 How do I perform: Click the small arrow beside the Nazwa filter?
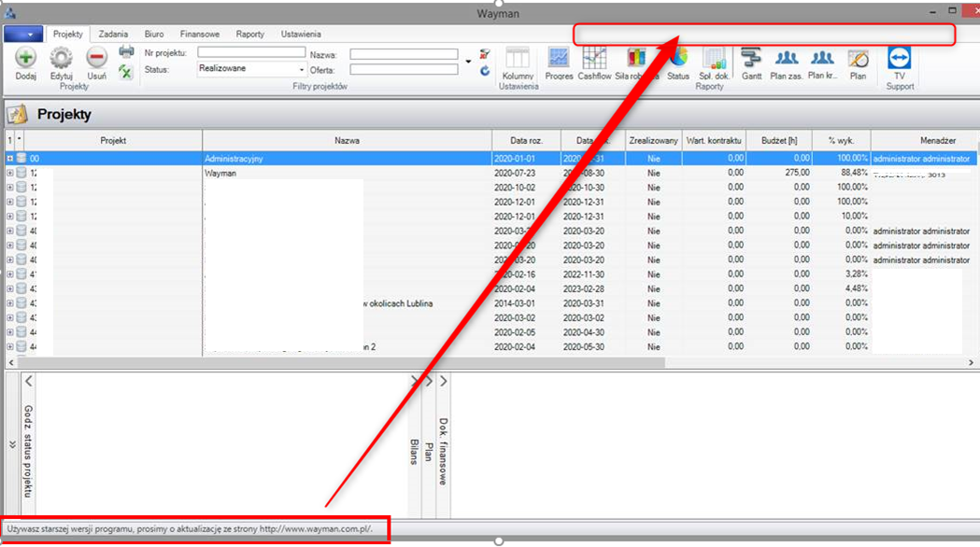tap(468, 62)
